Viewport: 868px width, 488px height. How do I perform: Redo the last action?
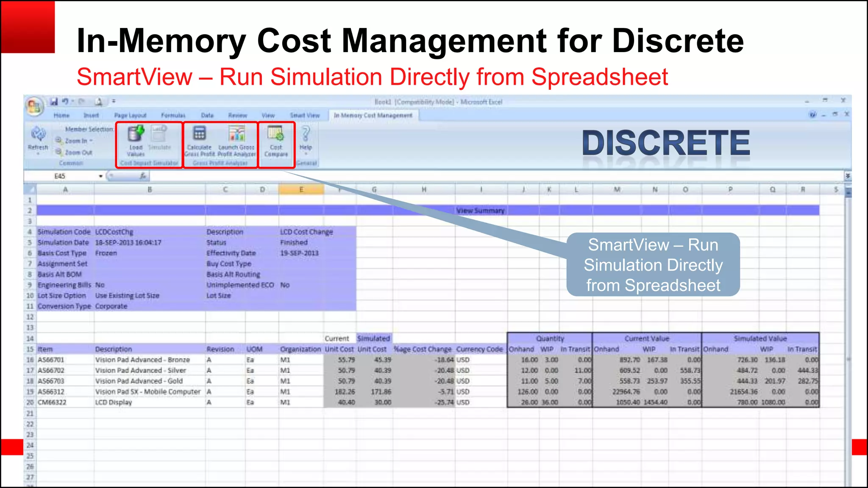click(x=82, y=102)
